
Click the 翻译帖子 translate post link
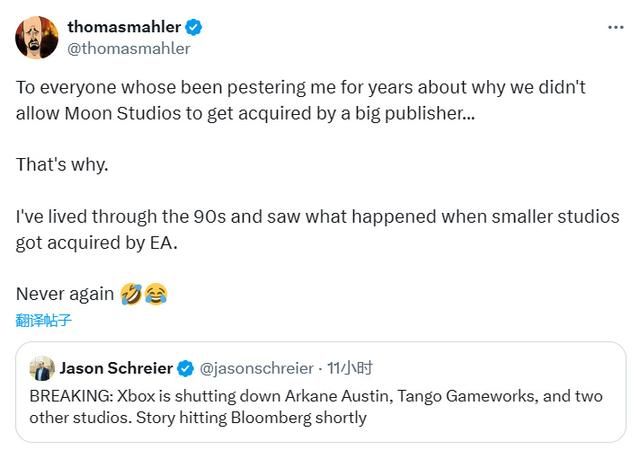[44, 321]
